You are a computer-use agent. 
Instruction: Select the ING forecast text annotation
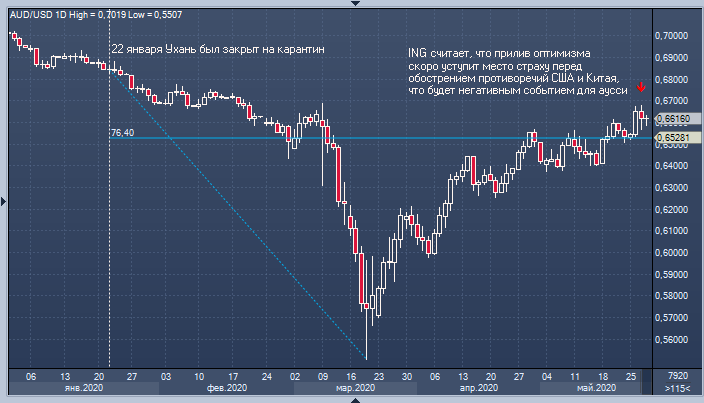click(514, 72)
